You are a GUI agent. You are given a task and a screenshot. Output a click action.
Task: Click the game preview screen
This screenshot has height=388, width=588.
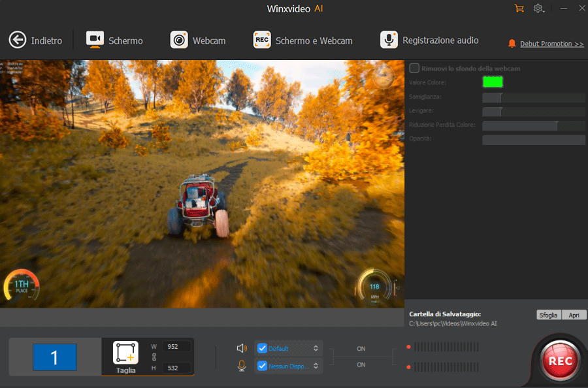[202, 184]
